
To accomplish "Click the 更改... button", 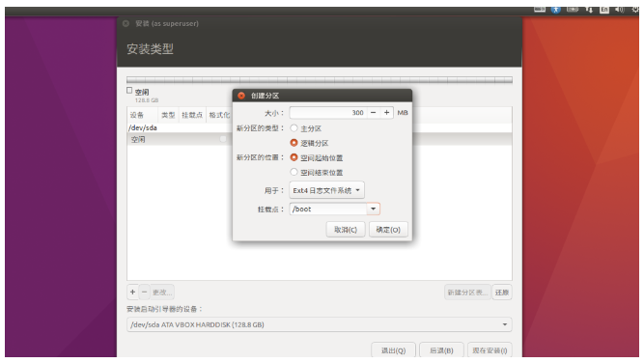I will [162, 292].
